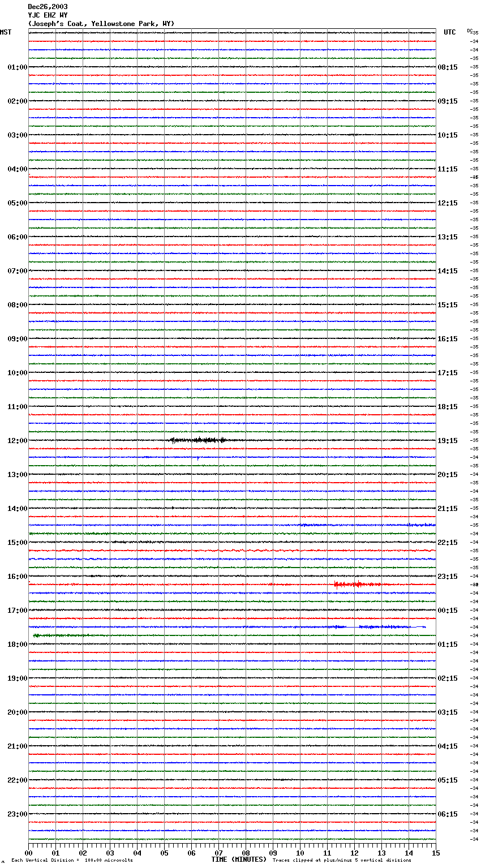
Task: Select the 09:00 MST row label
Action: [18, 339]
